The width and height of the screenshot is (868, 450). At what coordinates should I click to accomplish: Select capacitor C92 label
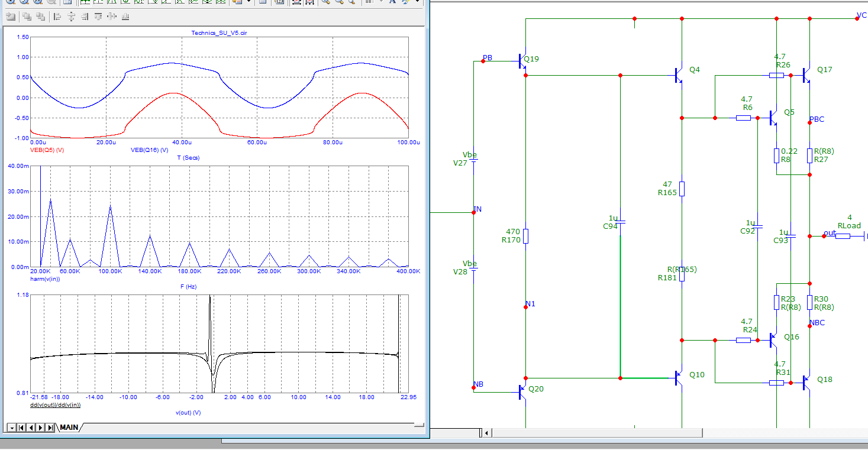tap(748, 231)
